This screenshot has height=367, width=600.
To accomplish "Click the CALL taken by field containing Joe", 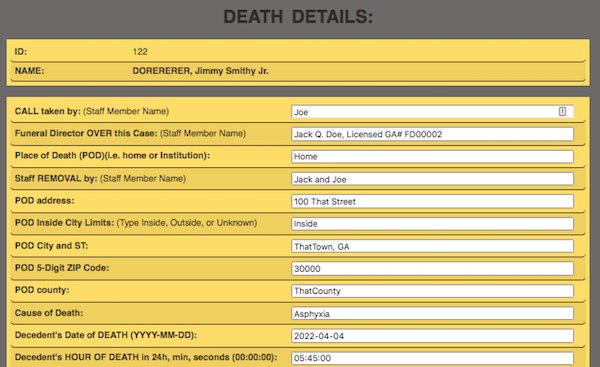I will (x=432, y=112).
